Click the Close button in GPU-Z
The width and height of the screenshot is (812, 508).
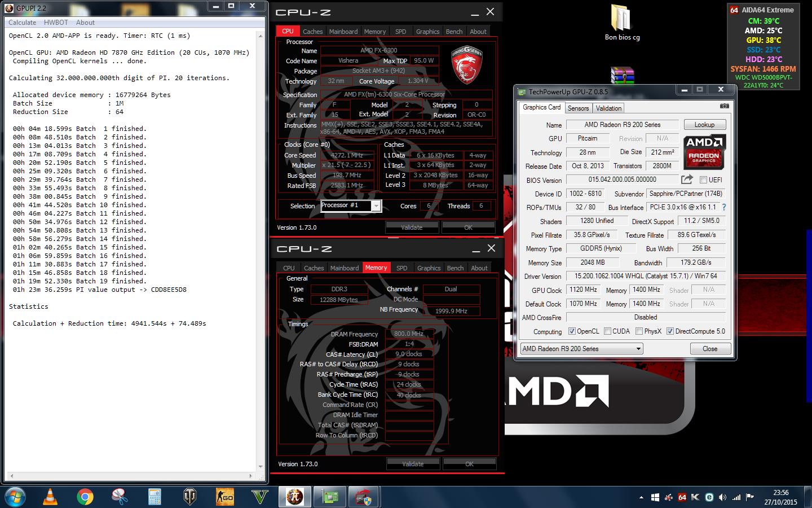pyautogui.click(x=710, y=349)
